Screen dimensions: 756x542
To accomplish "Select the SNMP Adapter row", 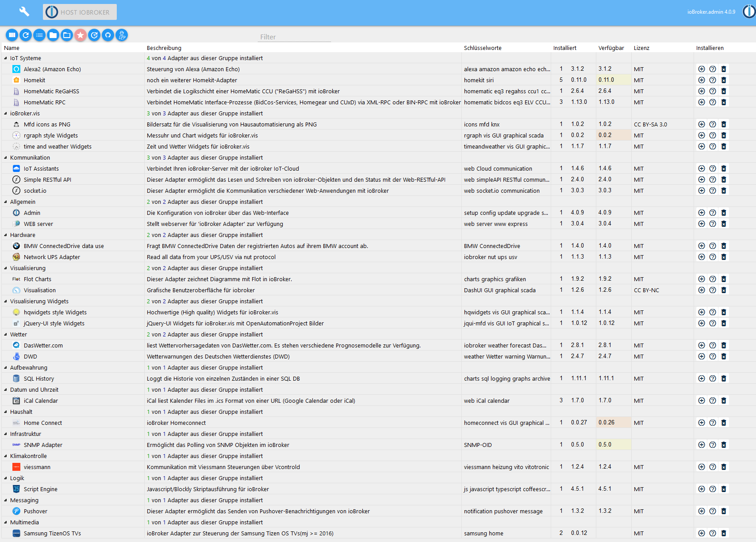I will click(x=378, y=445).
